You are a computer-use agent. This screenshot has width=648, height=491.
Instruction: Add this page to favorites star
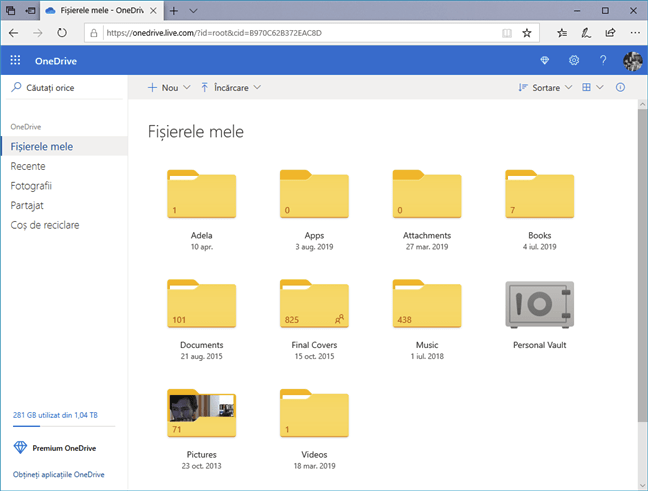(526, 33)
